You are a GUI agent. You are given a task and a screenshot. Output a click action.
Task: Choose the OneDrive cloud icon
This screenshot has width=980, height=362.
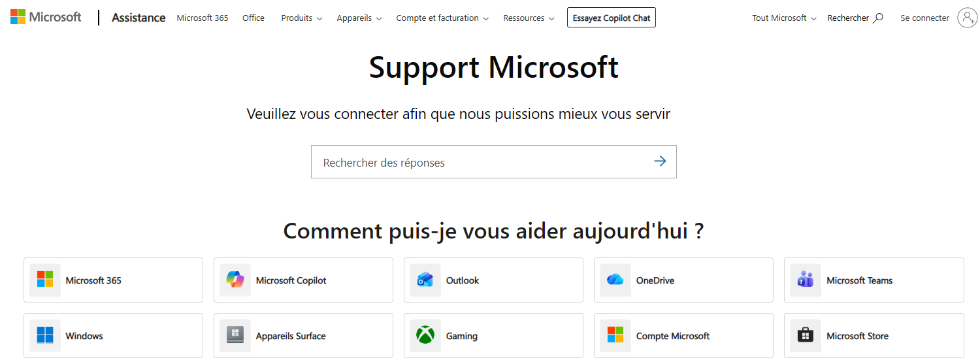[615, 280]
